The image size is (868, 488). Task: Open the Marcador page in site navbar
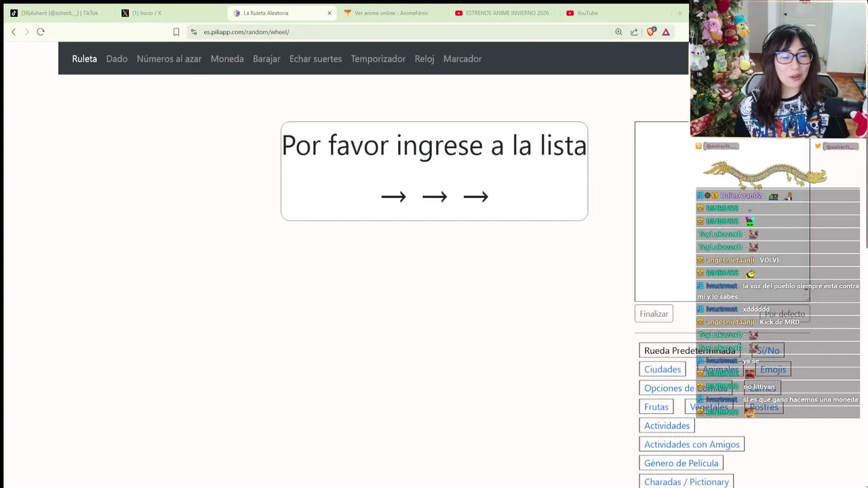462,59
